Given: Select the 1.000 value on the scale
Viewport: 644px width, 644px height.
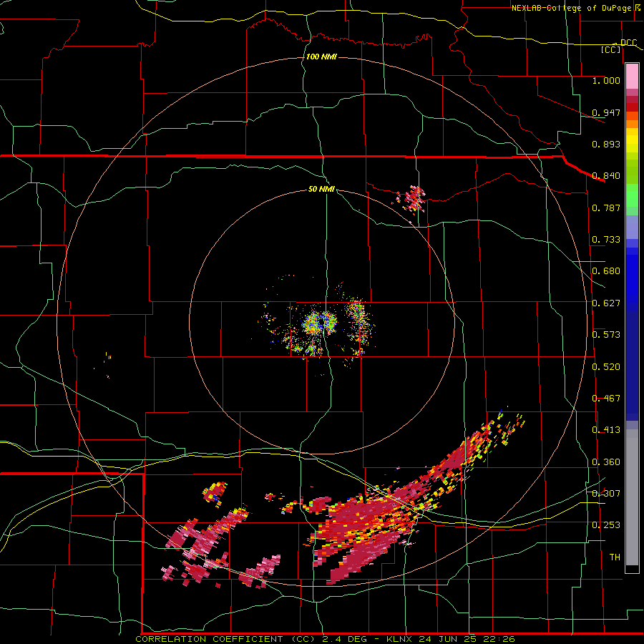Looking at the screenshot, I should 606,80.
